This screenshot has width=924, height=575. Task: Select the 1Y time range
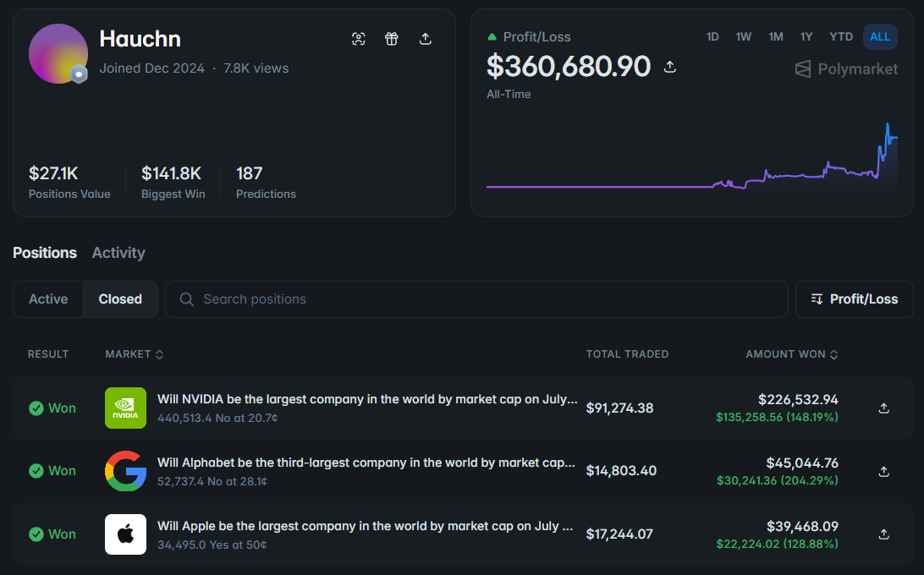pos(806,36)
